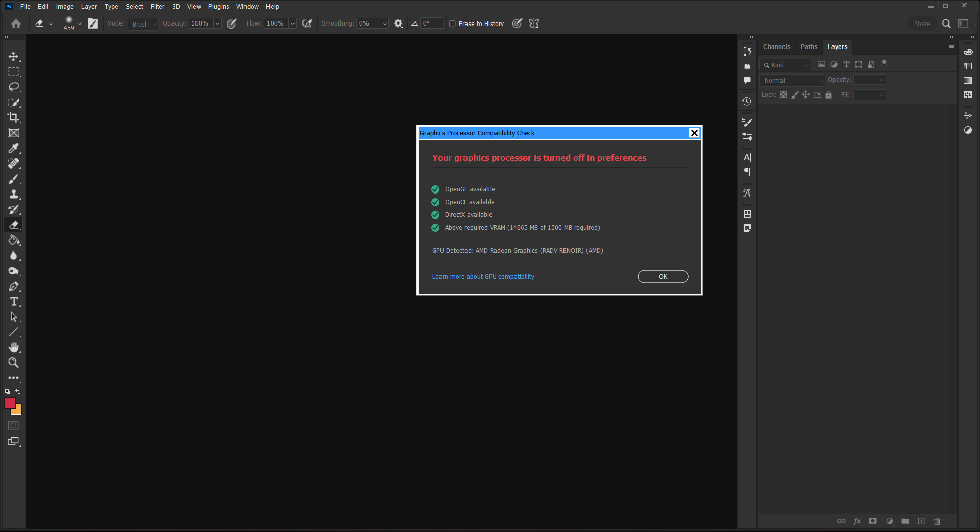The width and height of the screenshot is (980, 532).
Task: Select the Move tool
Action: coord(14,56)
